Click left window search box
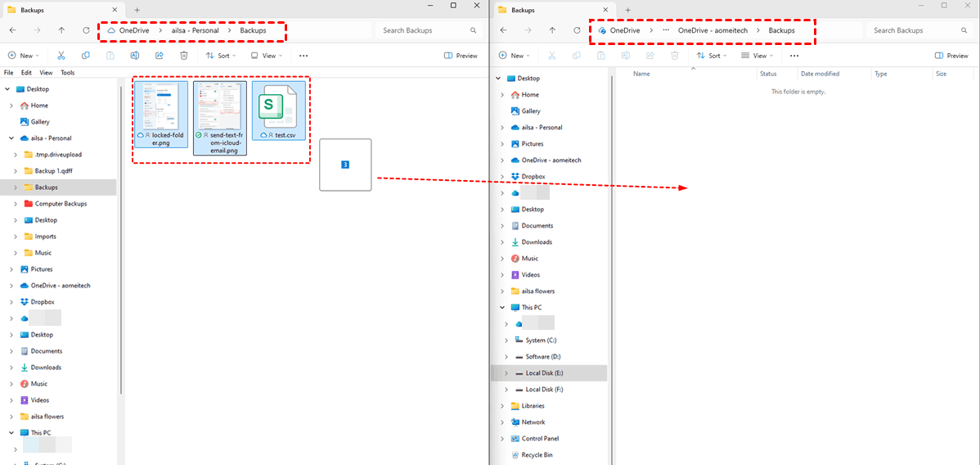The height and width of the screenshot is (465, 980). point(429,30)
